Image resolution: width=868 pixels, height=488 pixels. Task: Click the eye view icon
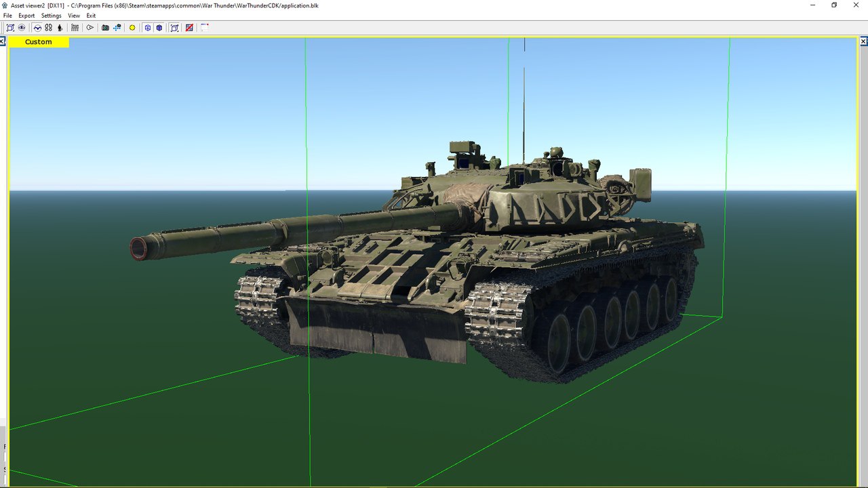tap(22, 28)
